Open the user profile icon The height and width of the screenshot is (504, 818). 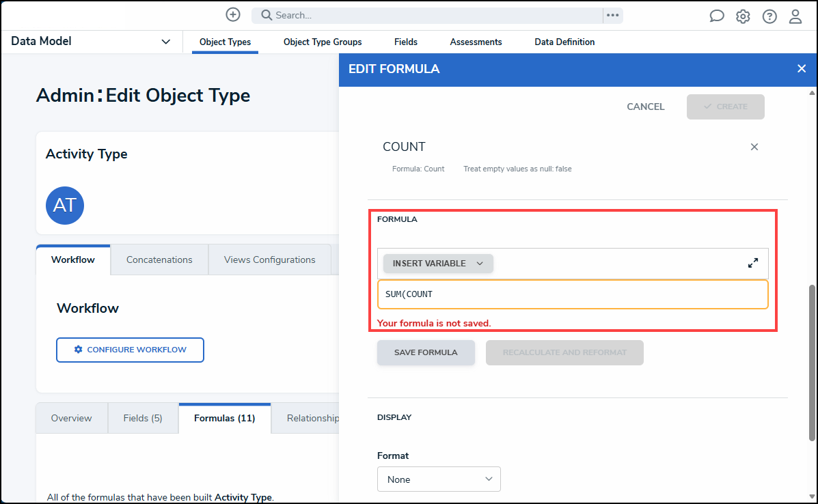795,16
